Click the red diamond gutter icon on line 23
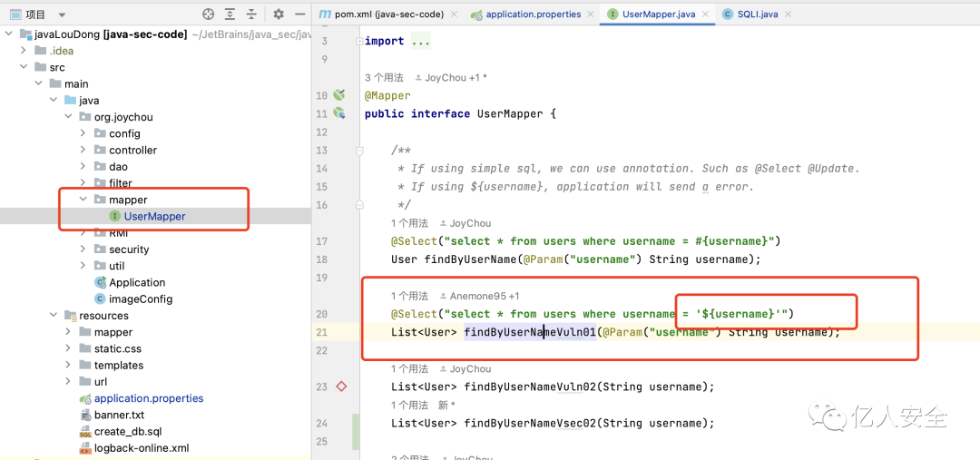This screenshot has width=980, height=460. click(x=341, y=387)
